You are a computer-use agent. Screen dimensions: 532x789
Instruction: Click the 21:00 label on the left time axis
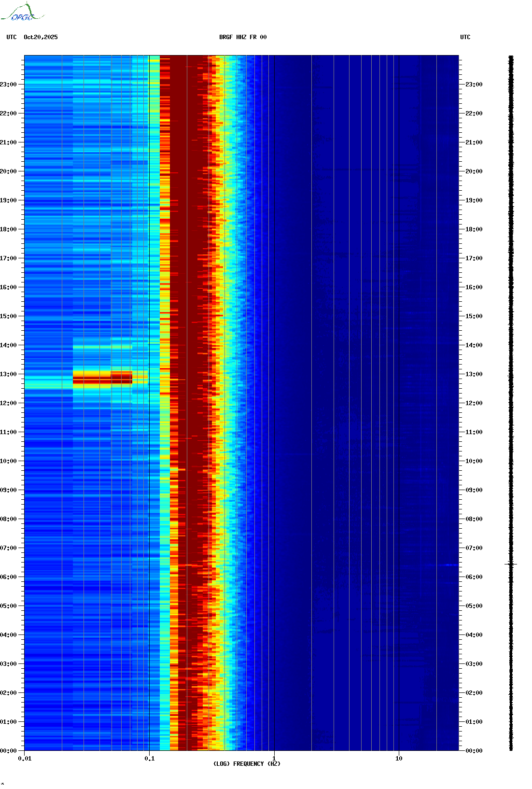(x=8, y=142)
